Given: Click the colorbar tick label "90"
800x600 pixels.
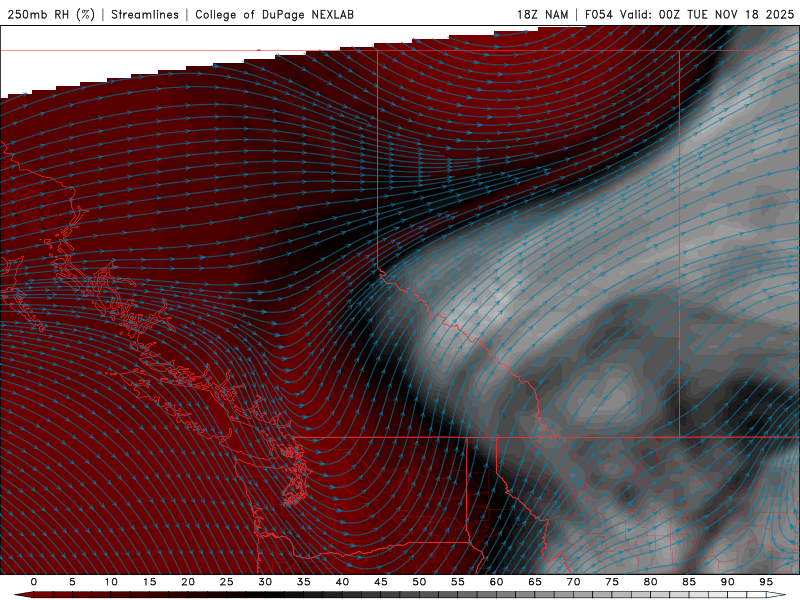Looking at the screenshot, I should point(727,582).
